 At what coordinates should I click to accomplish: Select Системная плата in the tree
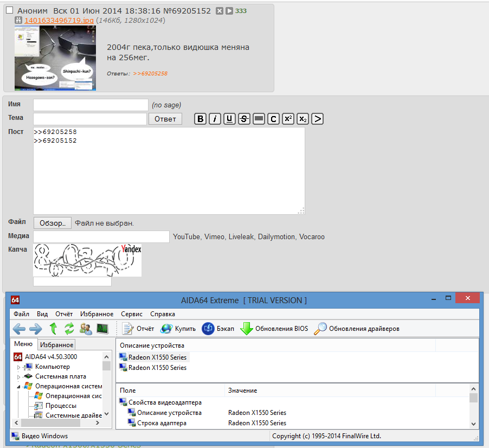[61, 376]
